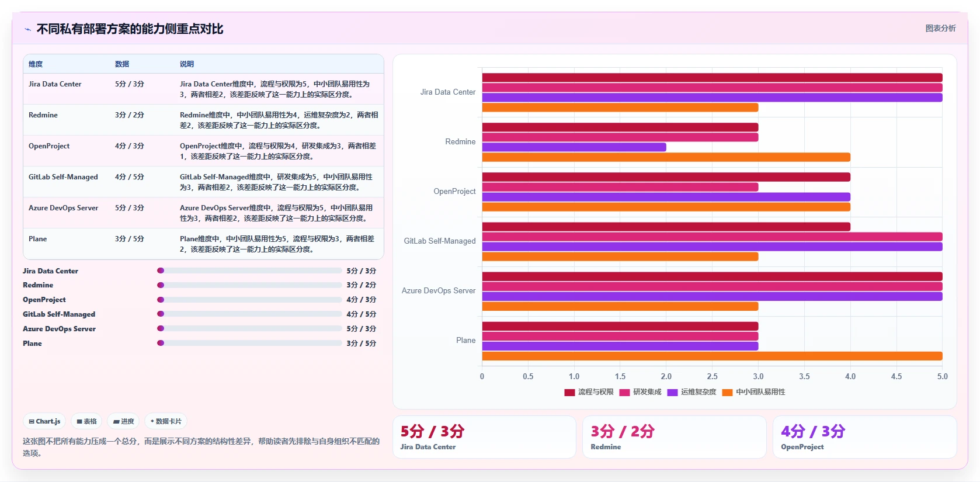980x482 pixels.
Task: Click the crimson 流程与权限 bar for OpenProject
Action: [666, 177]
